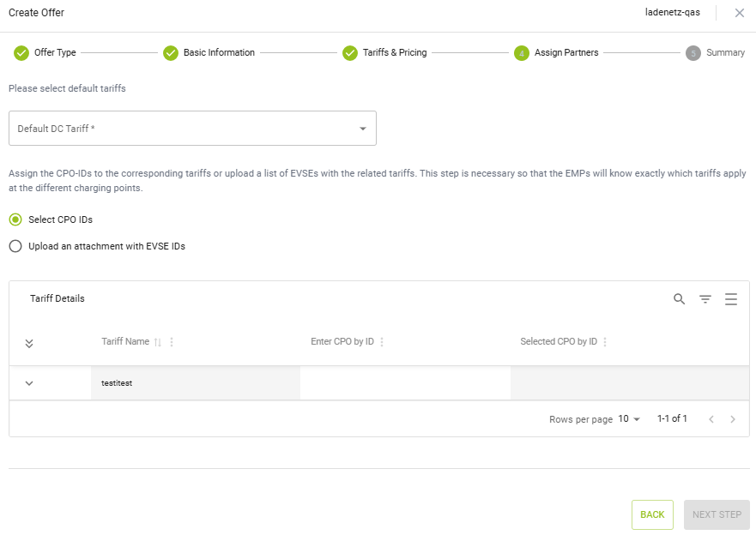Go to the Offer Type step
The width and height of the screenshot is (756, 547).
coord(45,53)
